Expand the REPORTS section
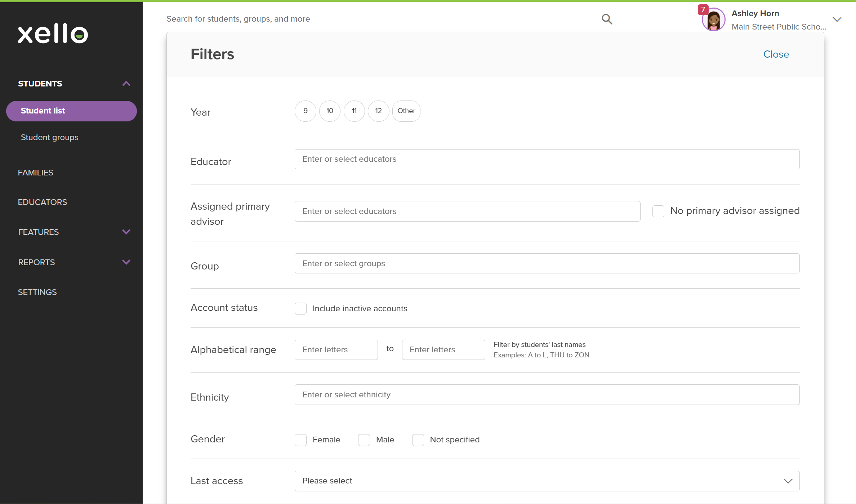This screenshot has height=504, width=856. pos(126,262)
